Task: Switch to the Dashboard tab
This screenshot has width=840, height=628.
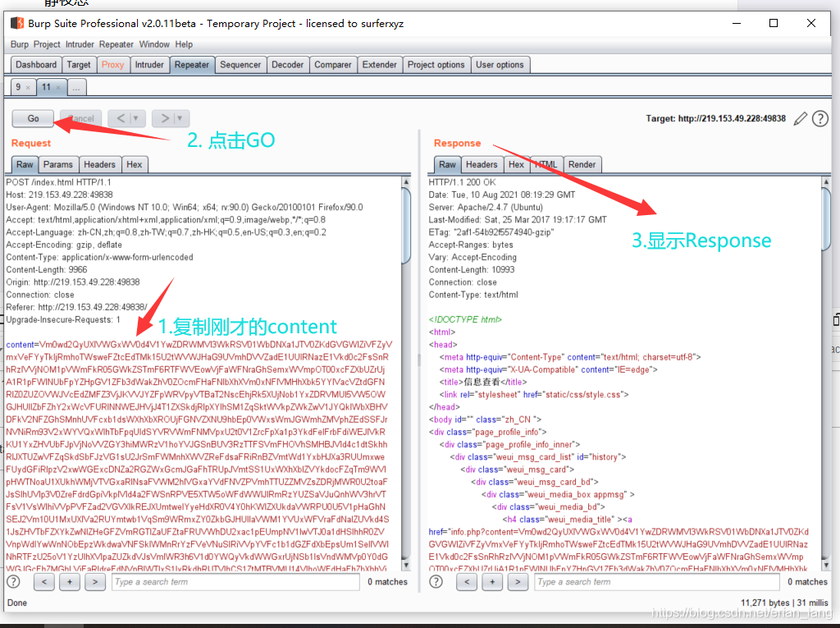Action: point(36,65)
